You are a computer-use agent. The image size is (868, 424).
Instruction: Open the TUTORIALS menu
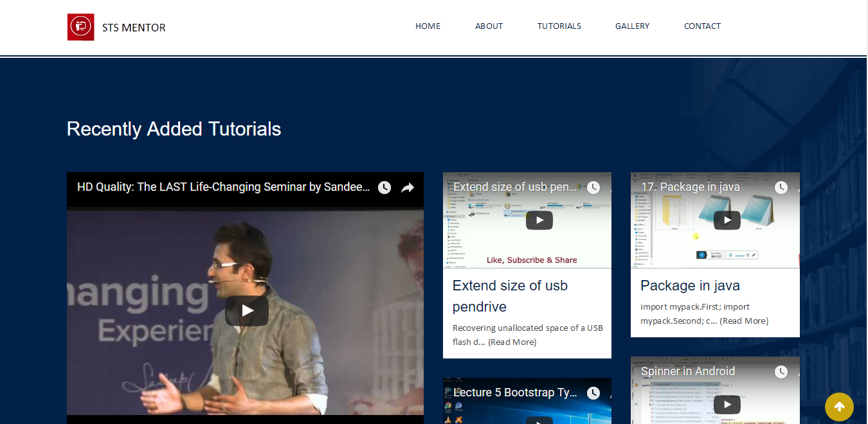pos(559,26)
